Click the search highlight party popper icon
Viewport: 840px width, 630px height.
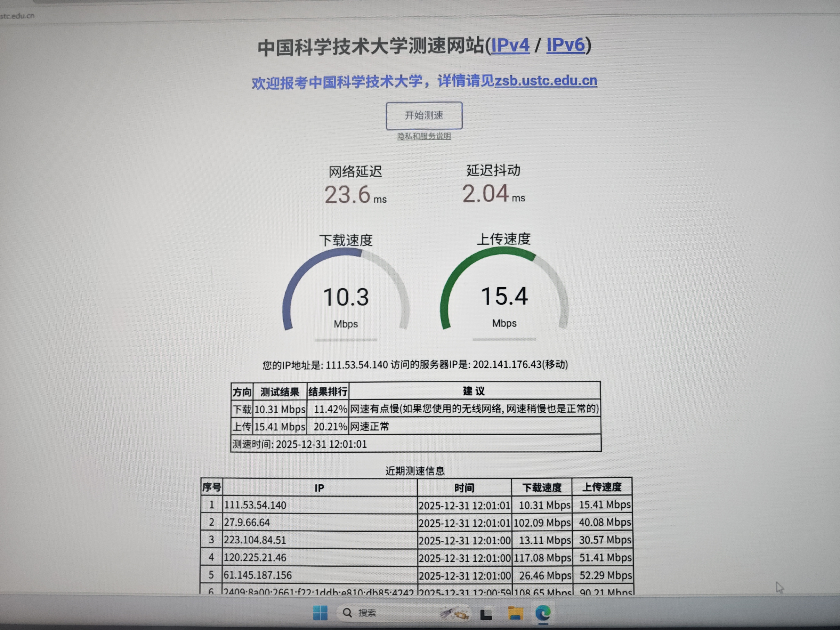click(x=454, y=613)
